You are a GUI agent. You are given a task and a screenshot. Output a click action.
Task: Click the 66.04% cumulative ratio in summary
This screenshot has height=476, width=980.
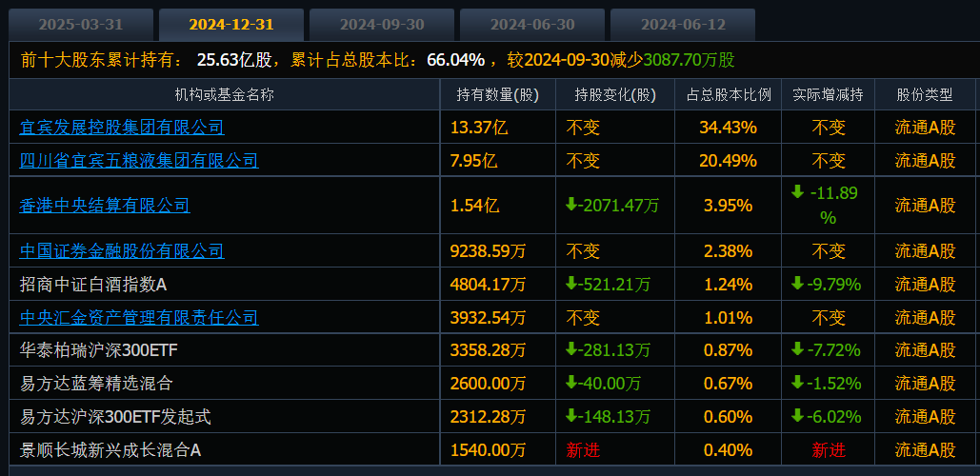[455, 60]
